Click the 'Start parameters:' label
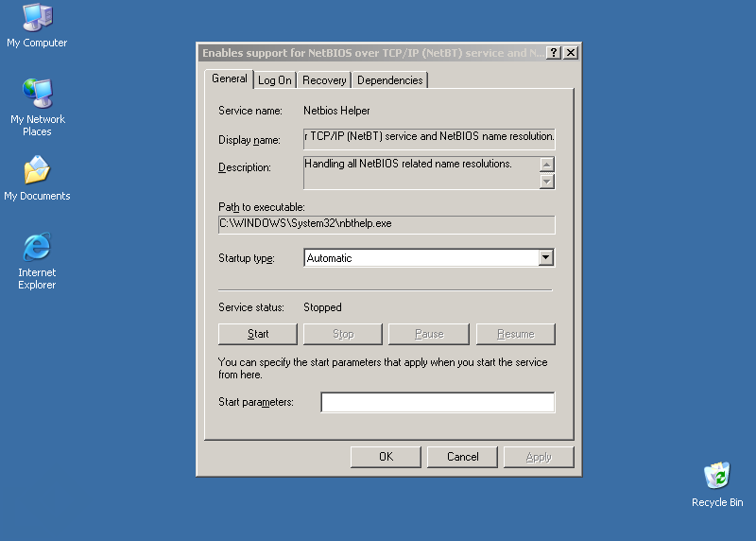This screenshot has width=756, height=541. (256, 402)
